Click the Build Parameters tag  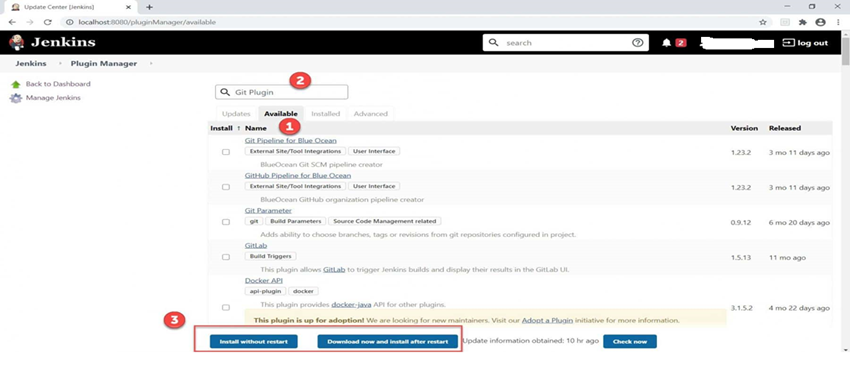295,221
